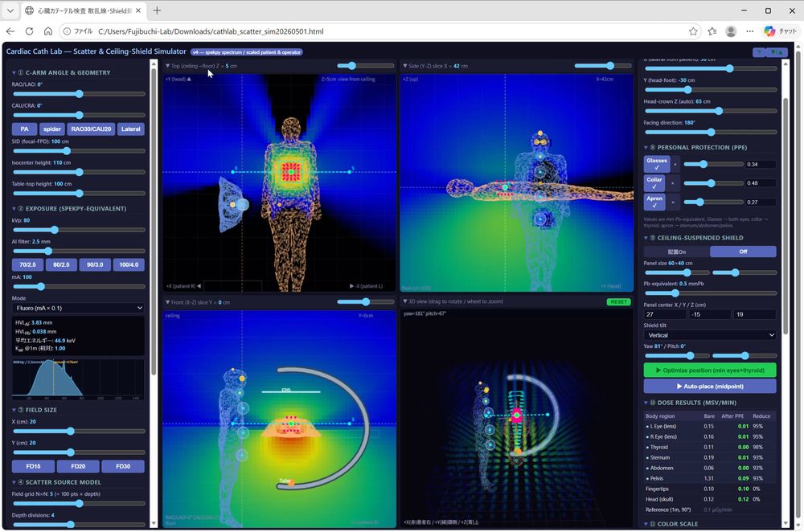804x532 pixels.
Task: Open browser settings and more menu
Action: pos(749,31)
